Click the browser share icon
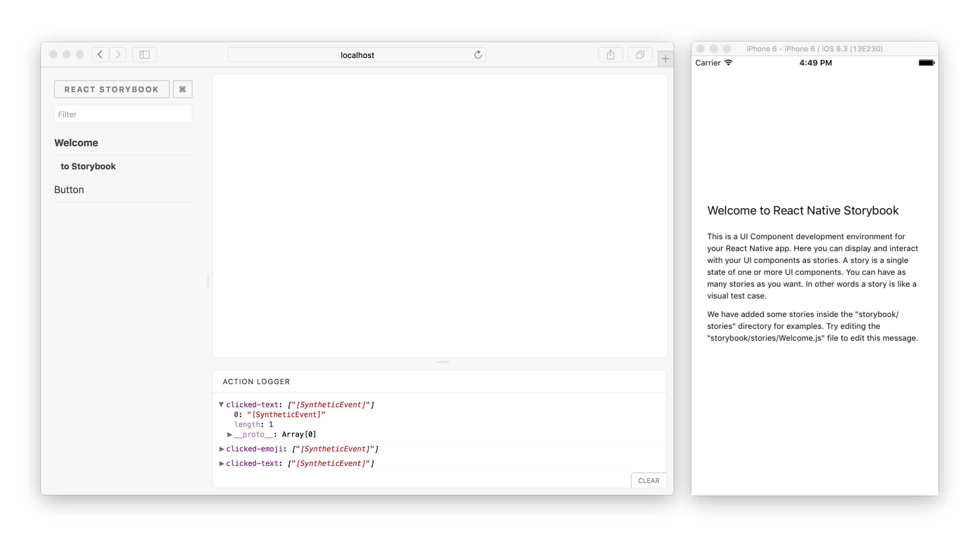The image size is (980, 543). coord(609,55)
